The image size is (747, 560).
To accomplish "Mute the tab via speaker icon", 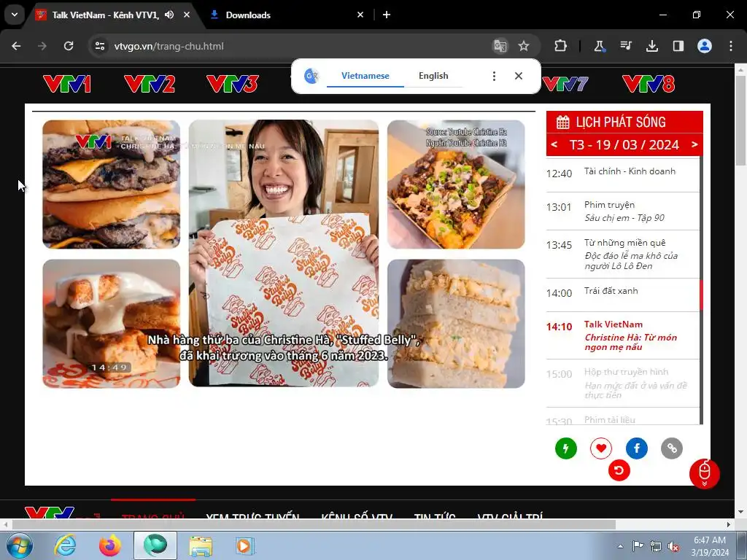I will click(x=169, y=15).
